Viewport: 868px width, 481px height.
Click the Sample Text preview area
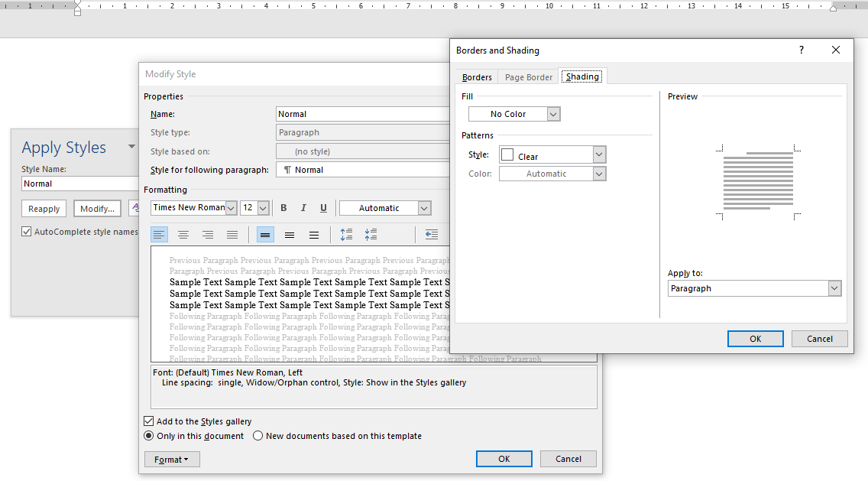(x=300, y=304)
